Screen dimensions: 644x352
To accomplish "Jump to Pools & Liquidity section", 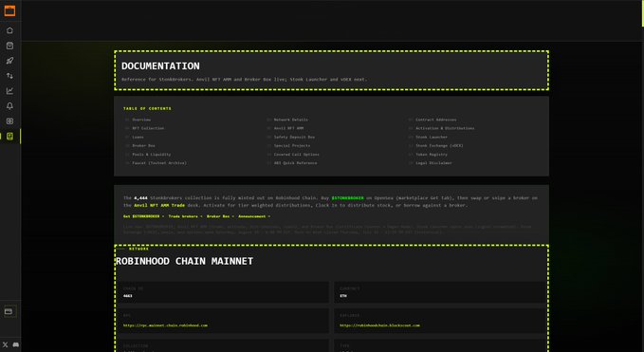I will 151,154.
